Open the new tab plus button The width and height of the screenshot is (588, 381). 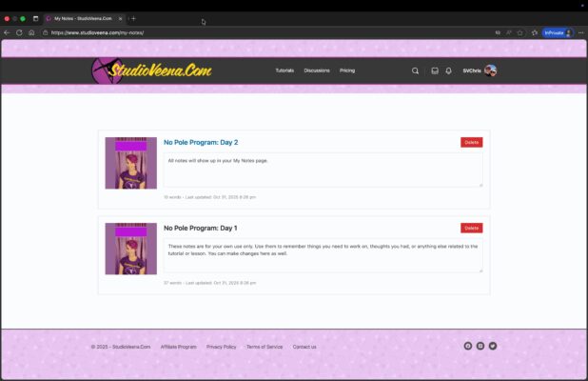point(133,18)
